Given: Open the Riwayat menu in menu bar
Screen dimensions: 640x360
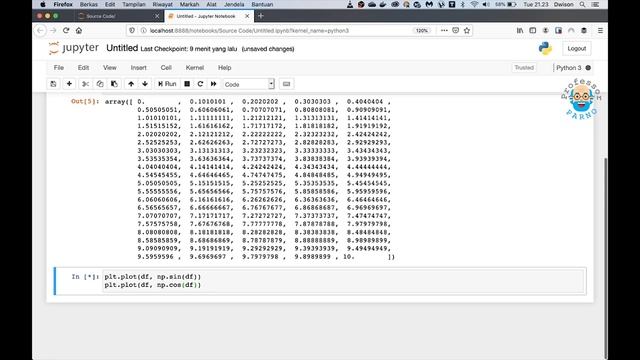Looking at the screenshot, I should pyautogui.click(x=162, y=4).
